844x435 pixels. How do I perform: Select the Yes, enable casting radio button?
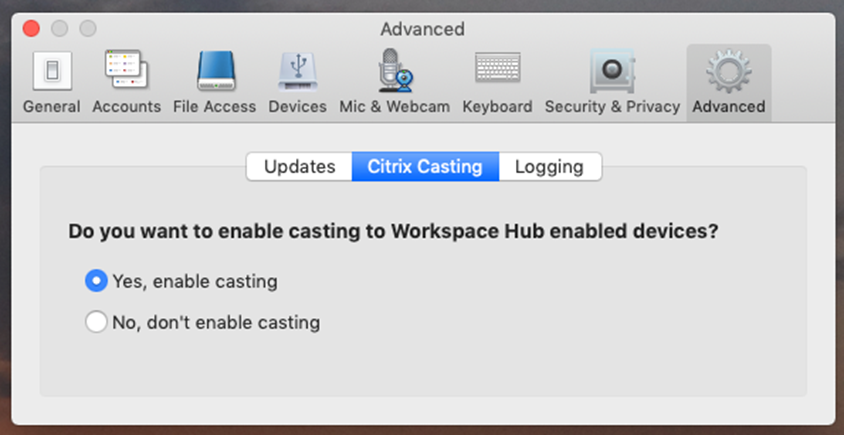[x=96, y=281]
